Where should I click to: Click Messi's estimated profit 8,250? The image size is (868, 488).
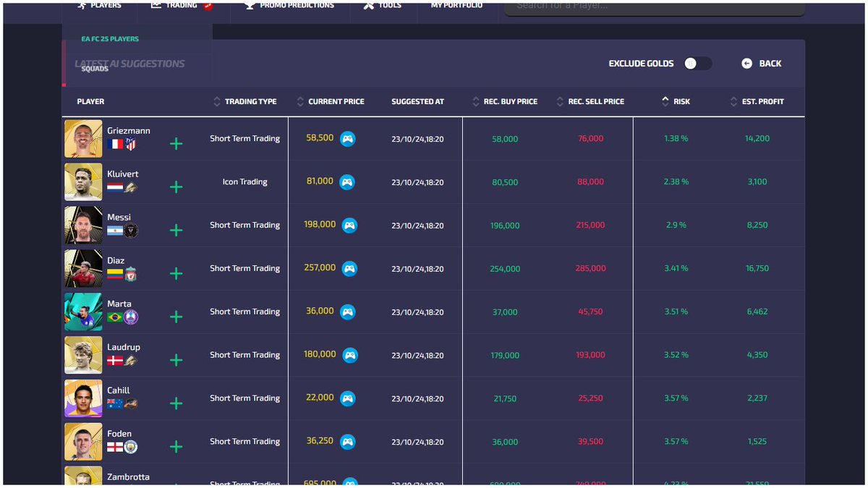tap(757, 226)
